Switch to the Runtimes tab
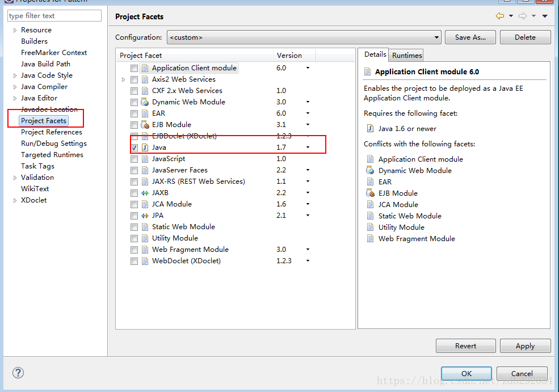559x392 pixels. coord(407,55)
